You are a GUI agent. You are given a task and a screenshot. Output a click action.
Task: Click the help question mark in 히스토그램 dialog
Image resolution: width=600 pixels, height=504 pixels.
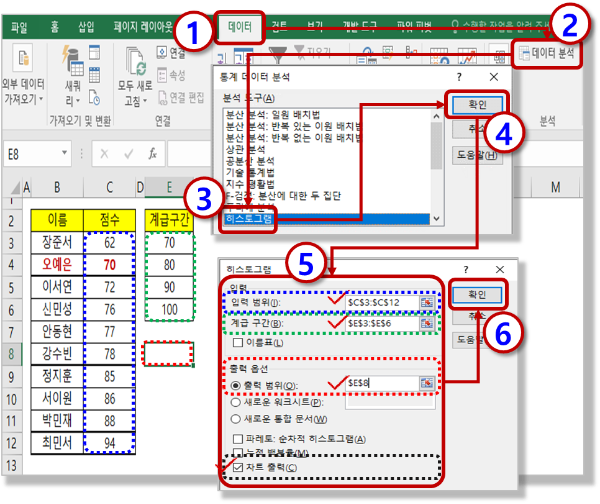[466, 269]
